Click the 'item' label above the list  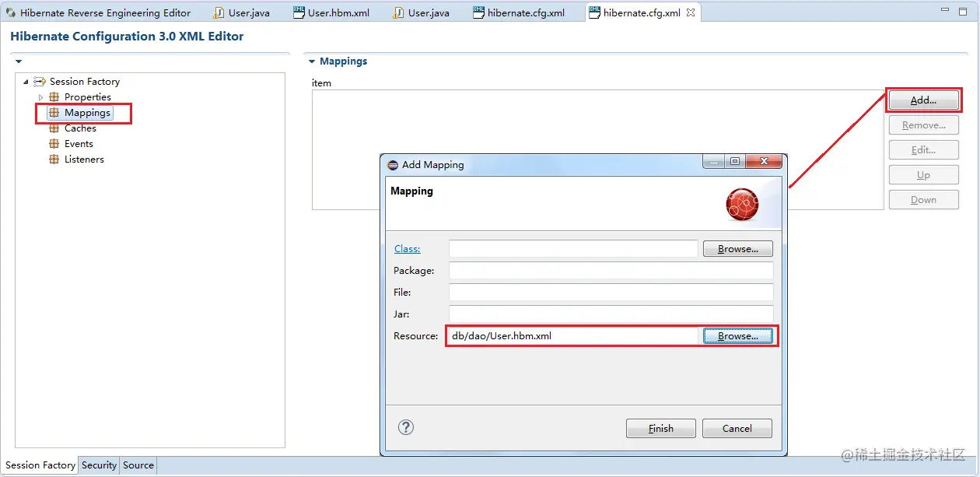321,82
